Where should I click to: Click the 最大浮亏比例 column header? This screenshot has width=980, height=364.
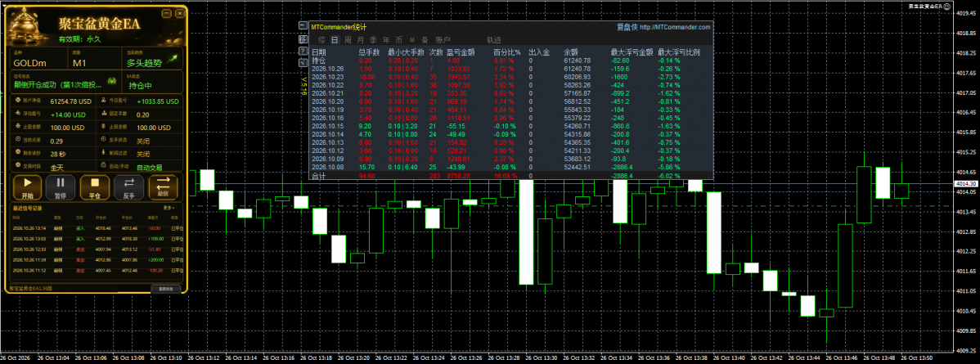[x=679, y=52]
